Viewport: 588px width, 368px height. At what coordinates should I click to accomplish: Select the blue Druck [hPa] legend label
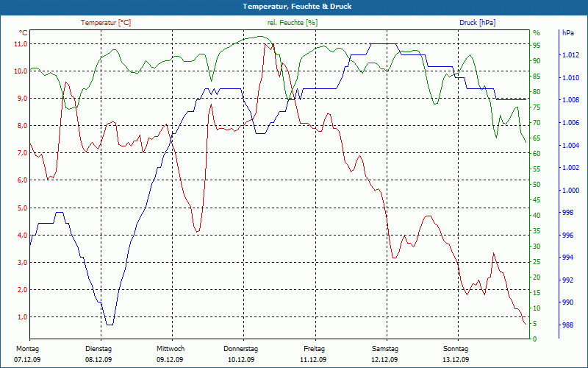pos(477,23)
